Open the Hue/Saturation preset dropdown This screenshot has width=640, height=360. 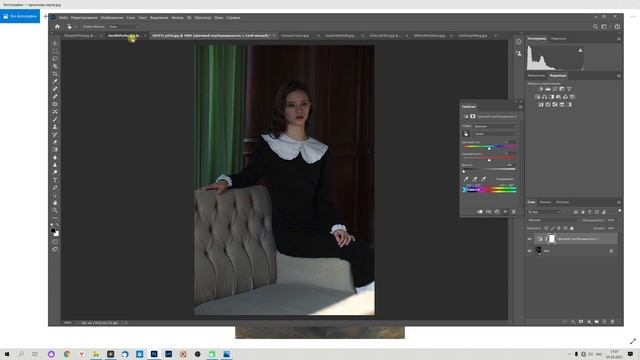click(x=495, y=127)
